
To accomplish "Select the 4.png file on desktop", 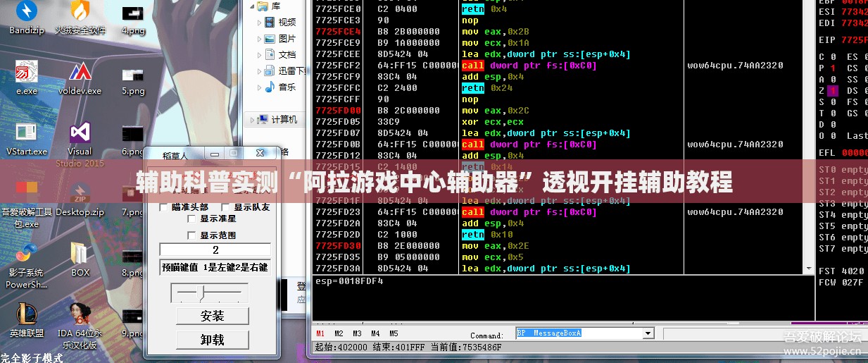I will 133,20.
